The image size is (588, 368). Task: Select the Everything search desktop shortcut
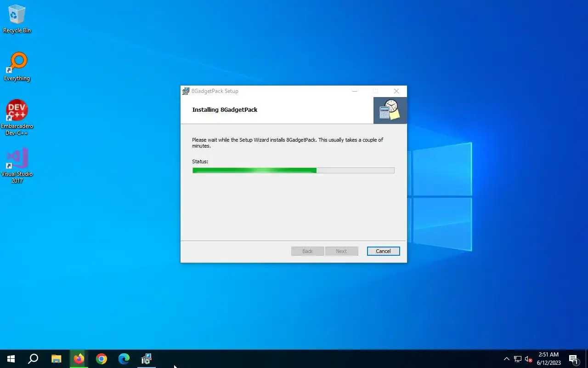(17, 67)
